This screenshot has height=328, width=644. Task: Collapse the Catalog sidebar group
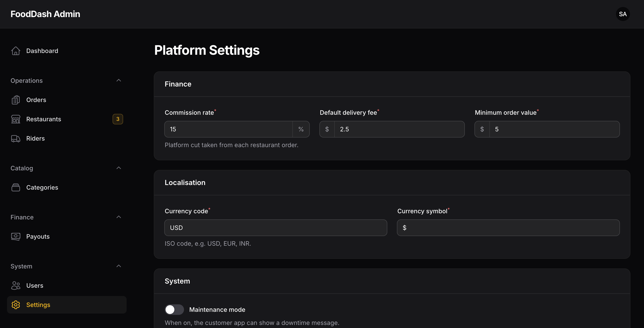point(119,168)
